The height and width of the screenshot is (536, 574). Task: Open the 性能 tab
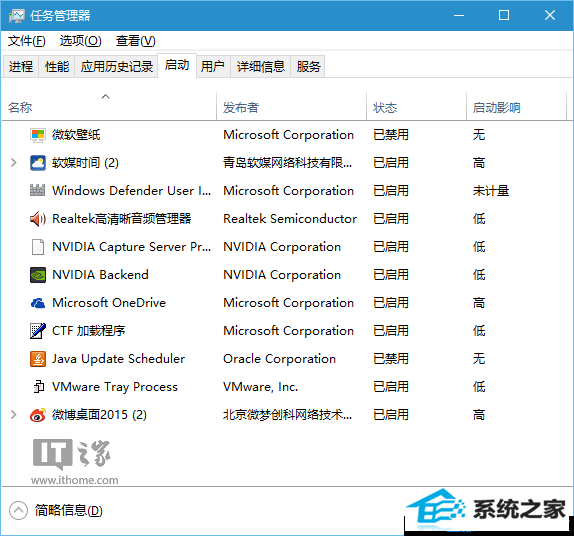tap(57, 67)
